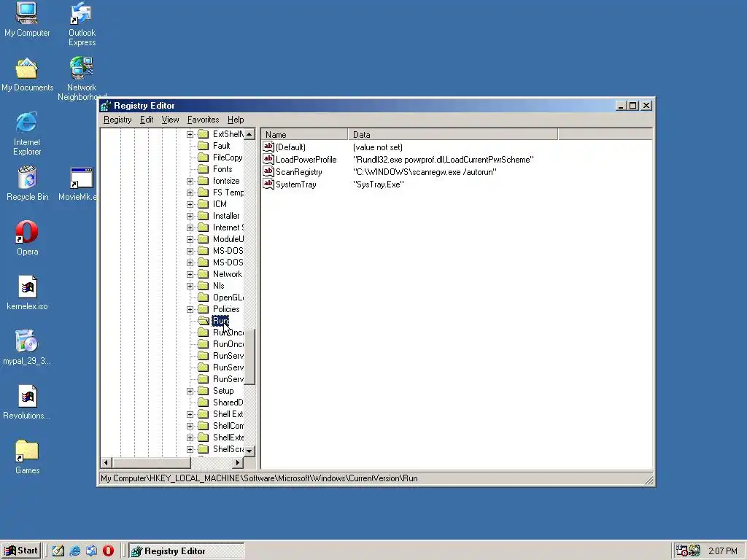Expand the ICM key

[190, 204]
